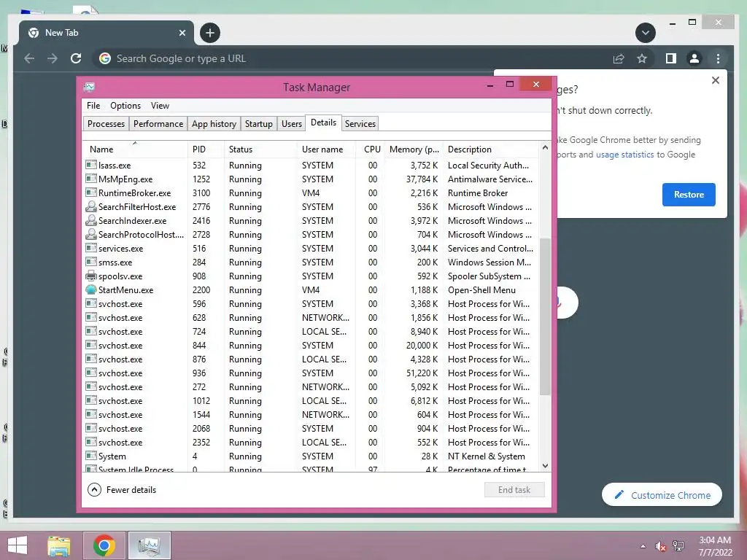Click the End task button

(514, 489)
